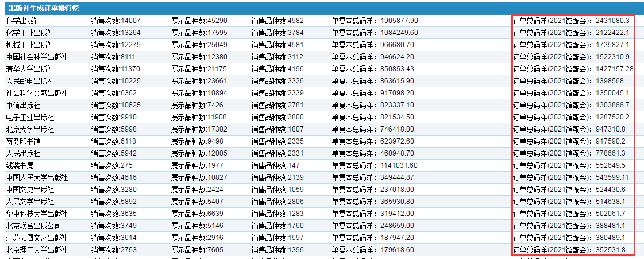Click 单复本总码洋 1141031.60 for 线装书局
This screenshot has width=644, height=259.
point(375,165)
